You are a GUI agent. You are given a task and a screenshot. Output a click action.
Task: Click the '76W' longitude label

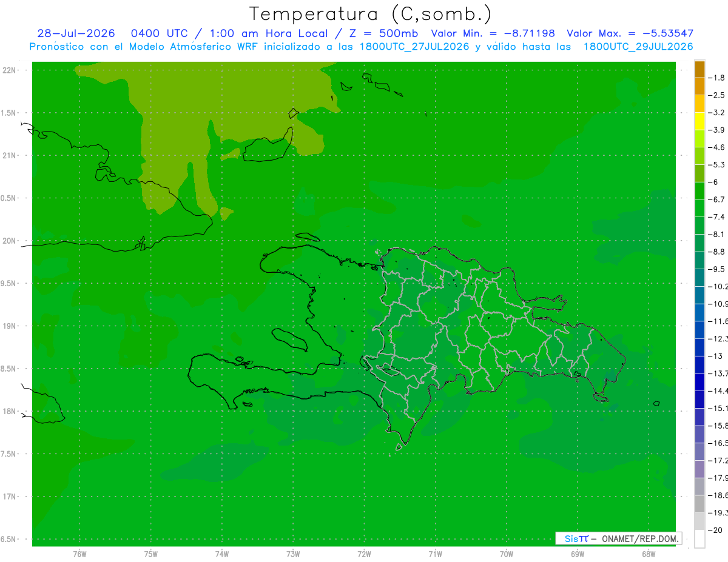click(79, 554)
